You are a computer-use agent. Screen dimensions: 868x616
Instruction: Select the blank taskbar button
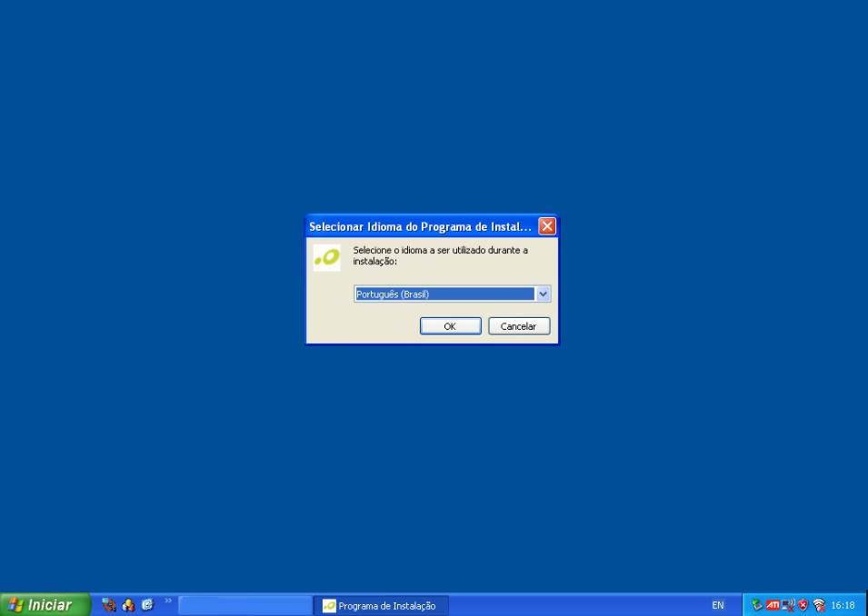[245, 605]
